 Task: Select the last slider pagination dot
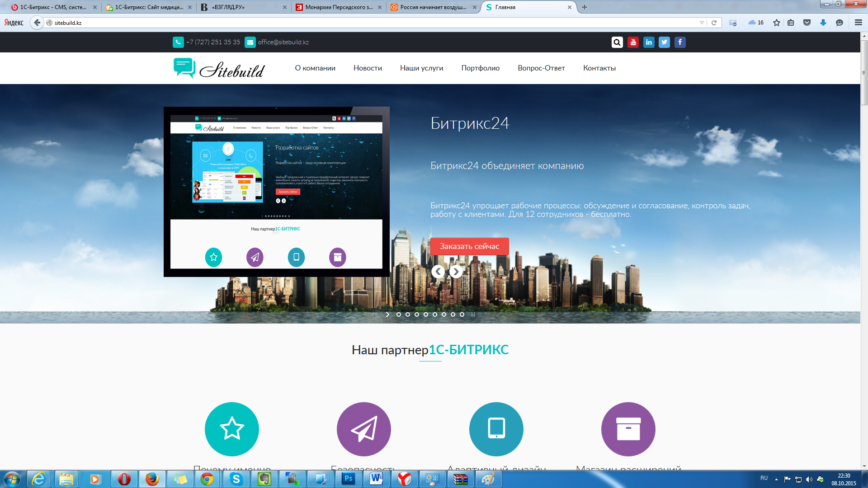462,314
